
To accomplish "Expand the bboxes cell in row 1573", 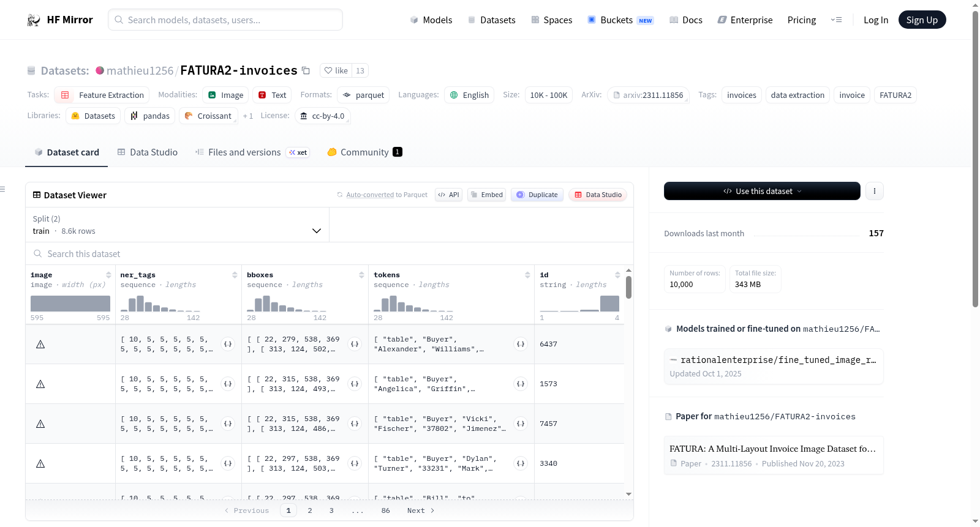I will (x=355, y=384).
